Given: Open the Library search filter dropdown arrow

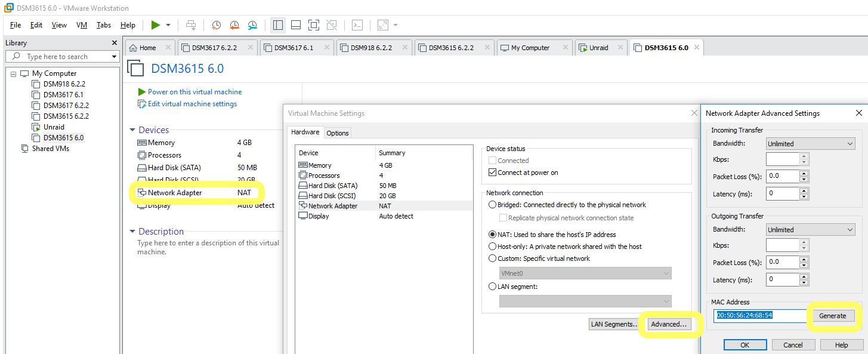Looking at the screenshot, I should pos(114,56).
